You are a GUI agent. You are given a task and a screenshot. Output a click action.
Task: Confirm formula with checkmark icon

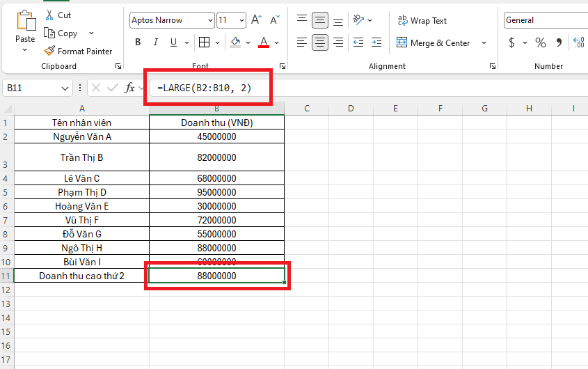coord(113,88)
